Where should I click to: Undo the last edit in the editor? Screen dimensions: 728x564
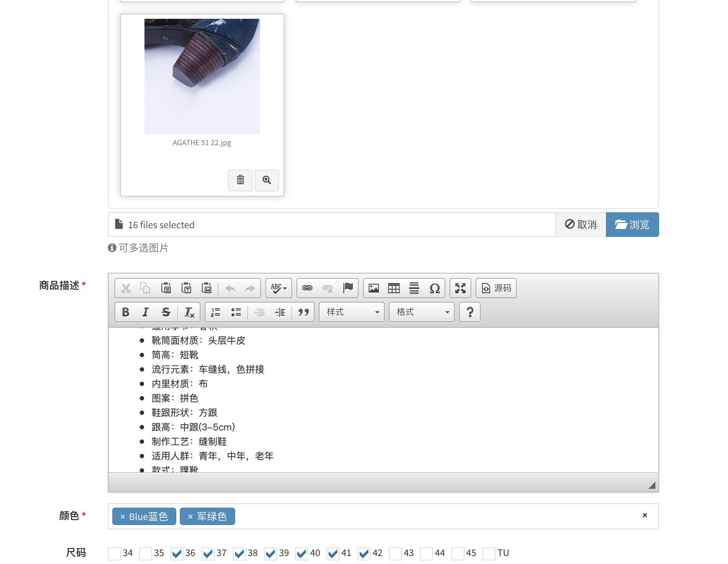coord(230,288)
